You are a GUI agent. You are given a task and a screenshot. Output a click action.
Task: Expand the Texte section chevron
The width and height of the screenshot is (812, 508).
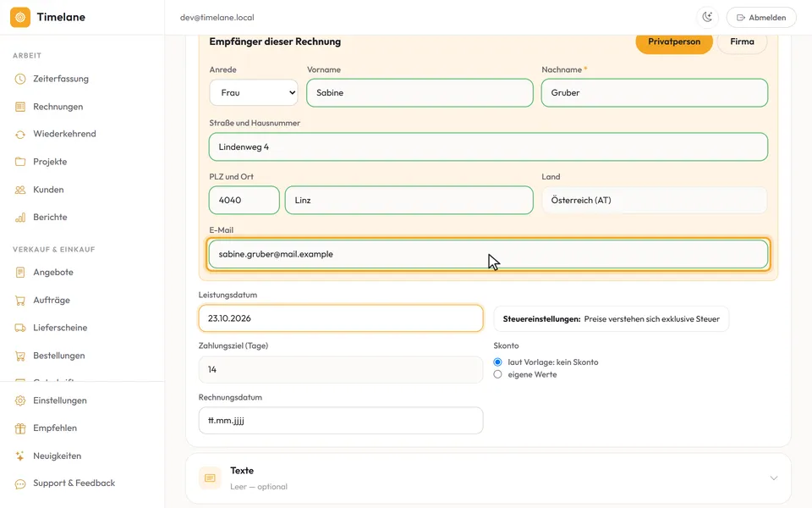coord(774,478)
